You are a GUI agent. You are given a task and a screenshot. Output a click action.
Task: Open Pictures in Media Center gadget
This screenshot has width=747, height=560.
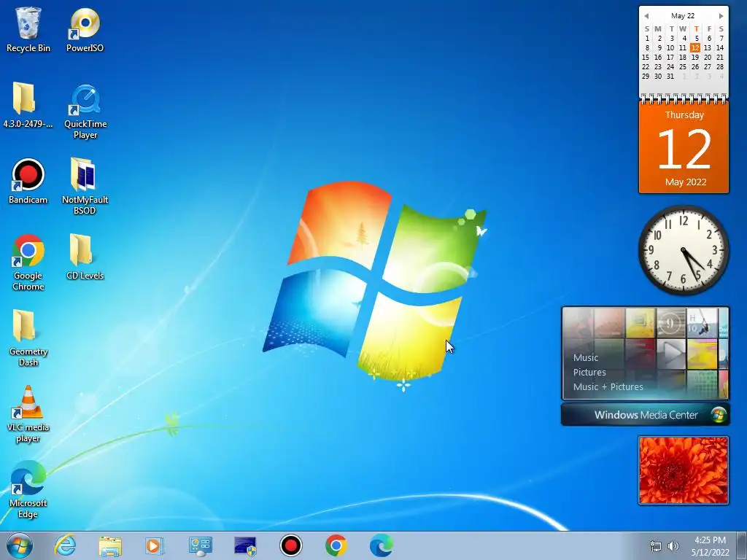tap(589, 373)
